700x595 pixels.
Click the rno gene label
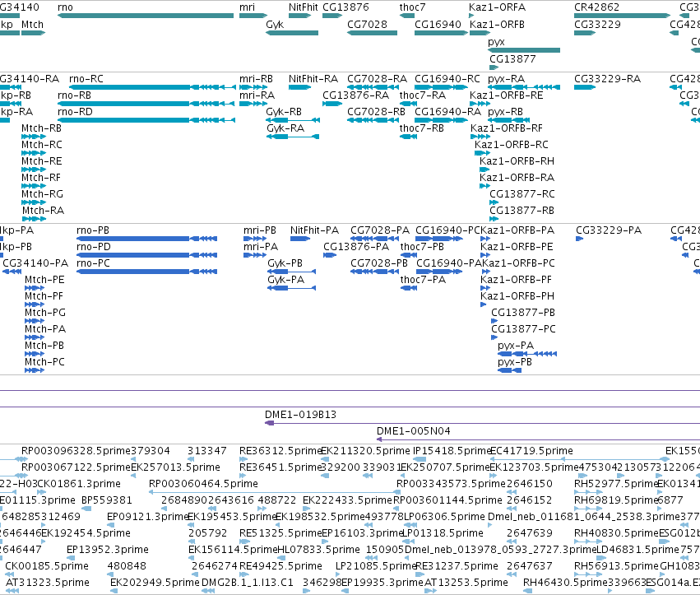point(65,7)
